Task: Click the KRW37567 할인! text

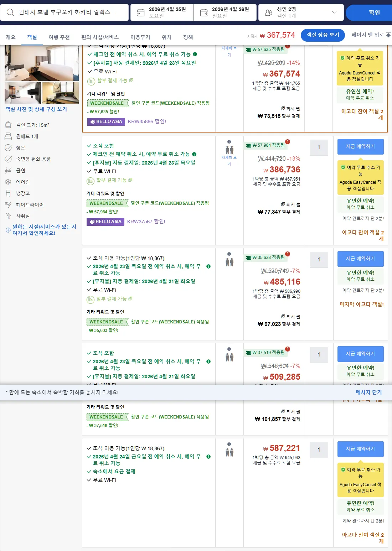Action: (x=146, y=222)
